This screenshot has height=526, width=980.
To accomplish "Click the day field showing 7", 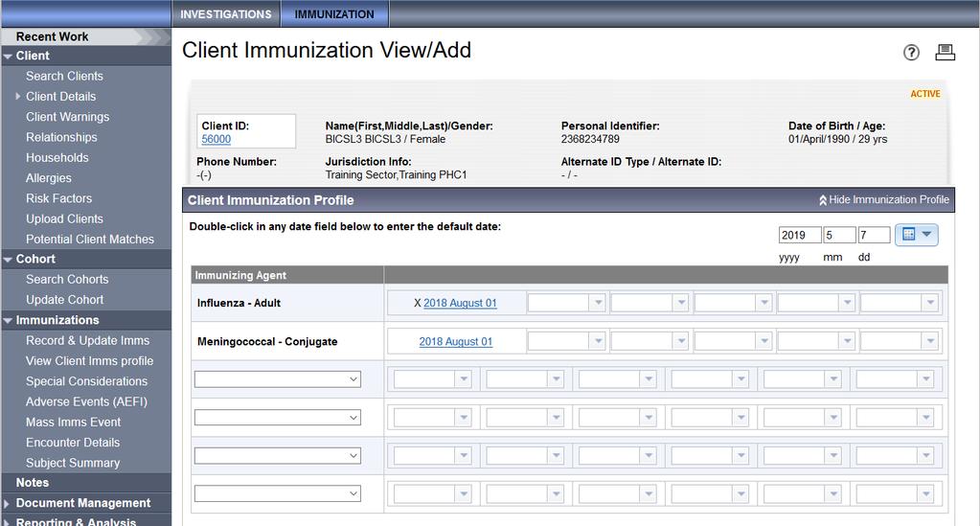I will [x=874, y=235].
